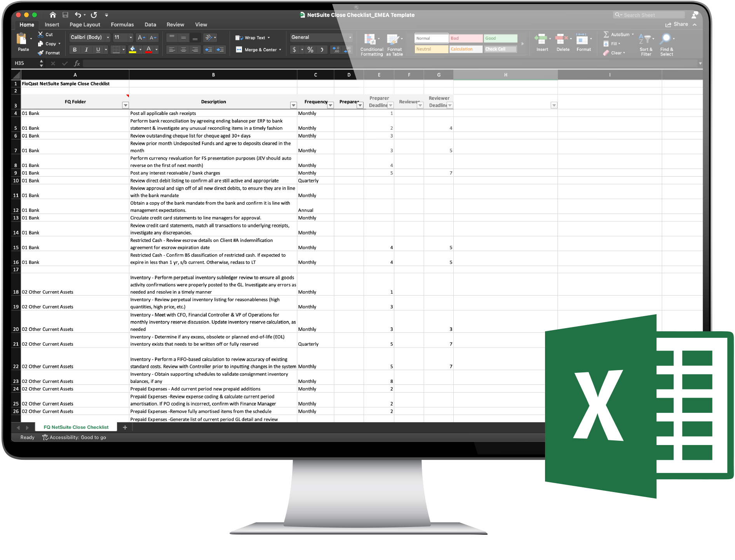Viewport: 735px width, 560px height.
Task: Open the Frequency column filter dropdown
Action: [330, 106]
